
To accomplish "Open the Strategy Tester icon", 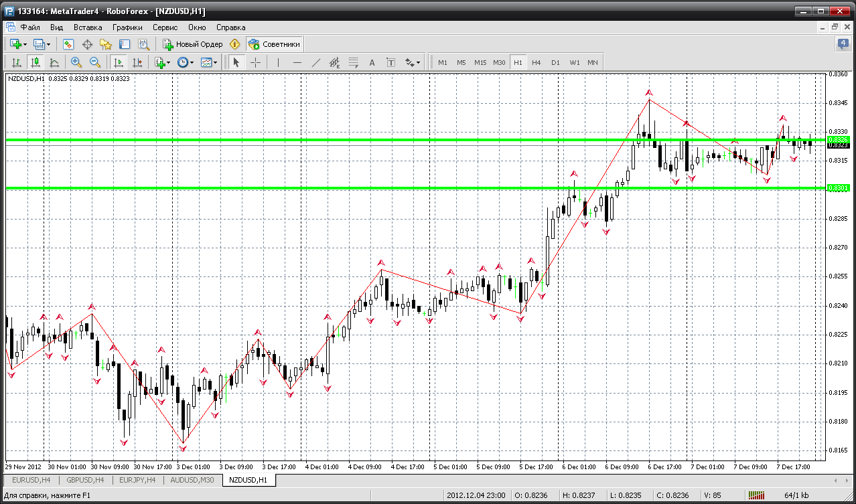I will [x=143, y=44].
